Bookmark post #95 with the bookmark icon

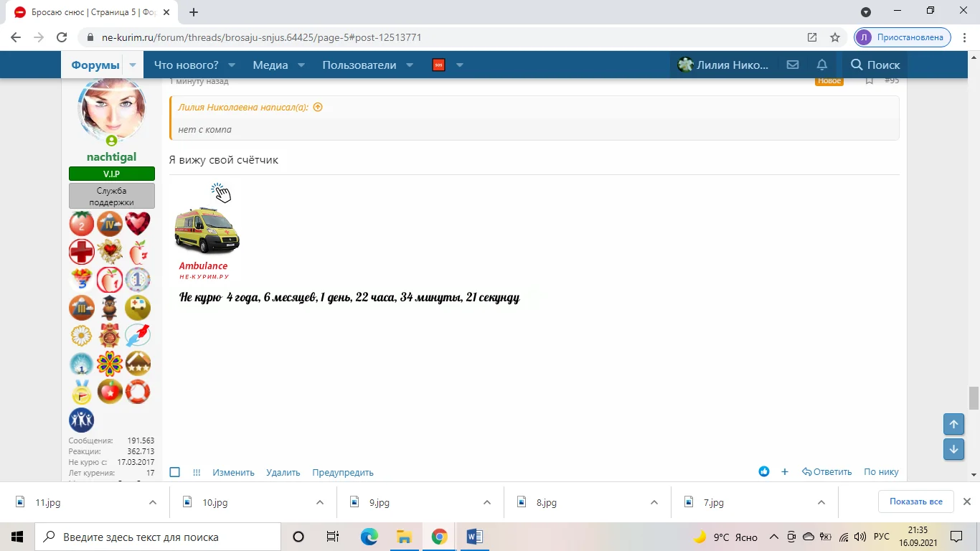tap(869, 80)
